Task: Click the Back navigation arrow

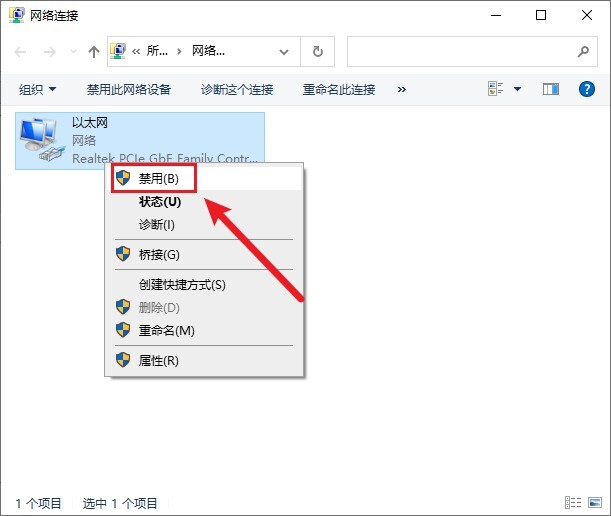Action: tap(21, 52)
